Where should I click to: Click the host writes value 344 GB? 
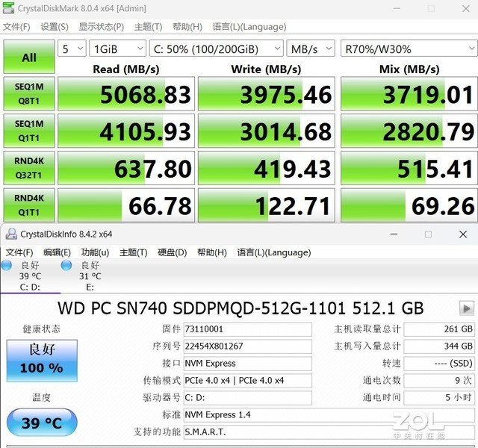439,346
